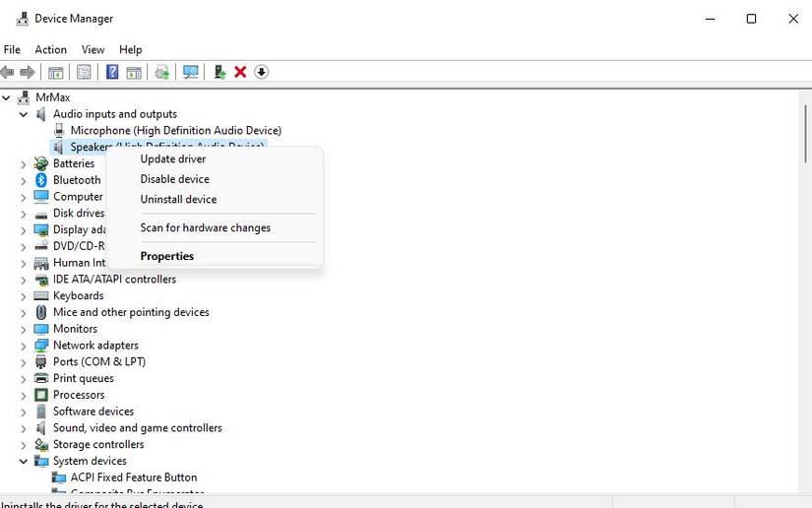Viewport: 812px width, 508px height.
Task: Open the Action menu
Action: click(x=51, y=49)
